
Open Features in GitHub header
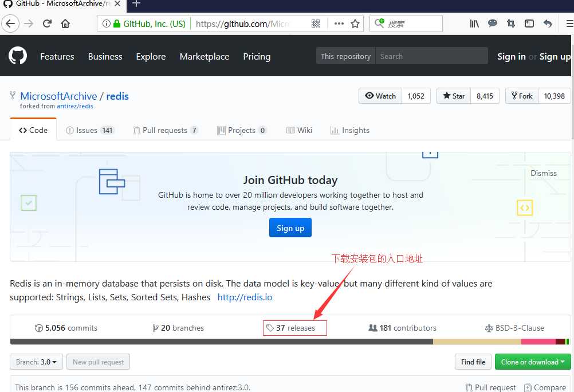pos(57,56)
